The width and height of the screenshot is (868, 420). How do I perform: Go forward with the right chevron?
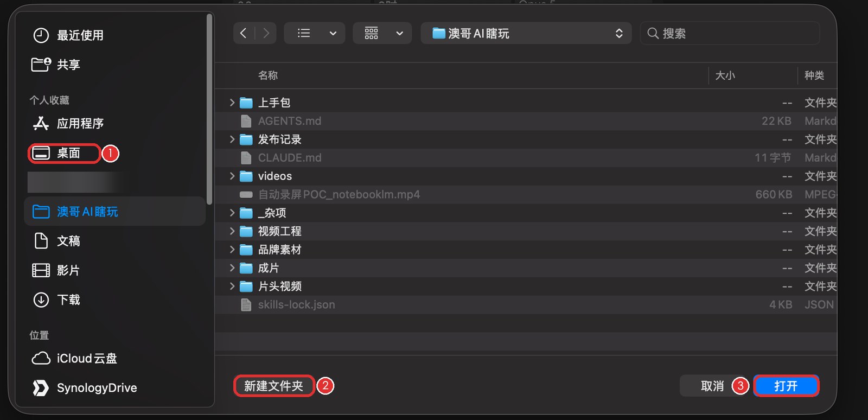click(x=266, y=33)
